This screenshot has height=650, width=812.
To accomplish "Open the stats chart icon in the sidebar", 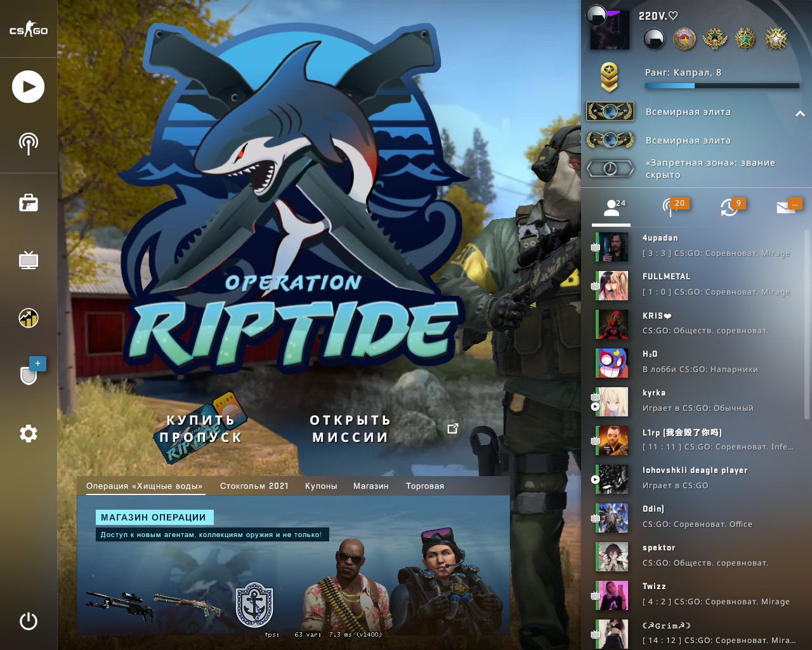I will click(x=29, y=317).
